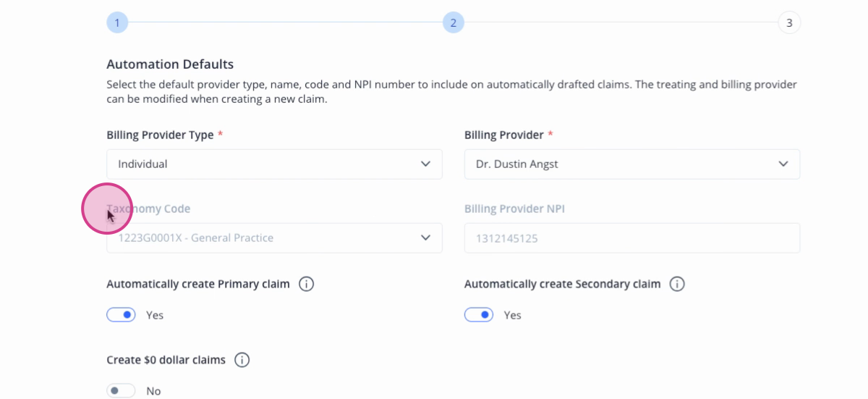
Task: Open info tooltip for Automatically create Primary claim
Action: click(x=306, y=284)
